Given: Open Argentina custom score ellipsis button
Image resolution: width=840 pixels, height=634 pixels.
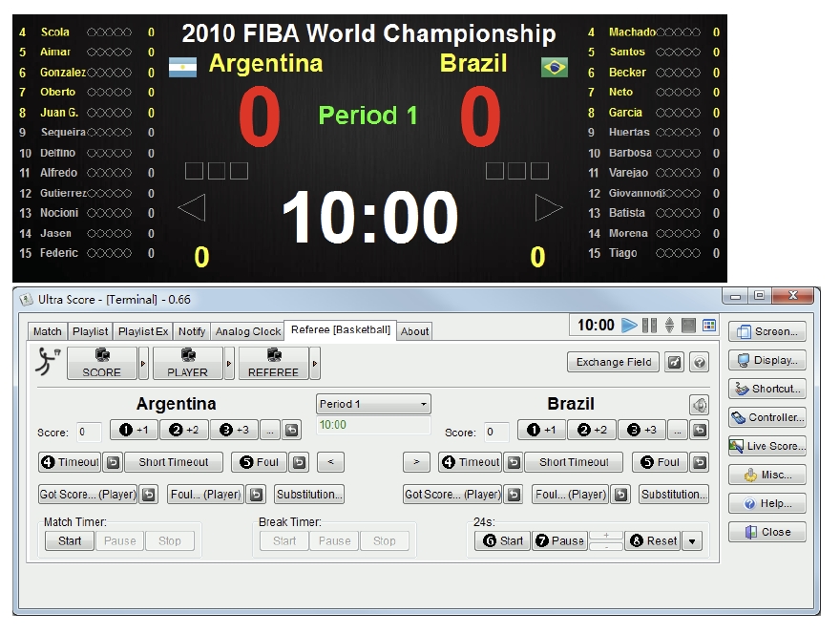Looking at the screenshot, I should tap(270, 430).
